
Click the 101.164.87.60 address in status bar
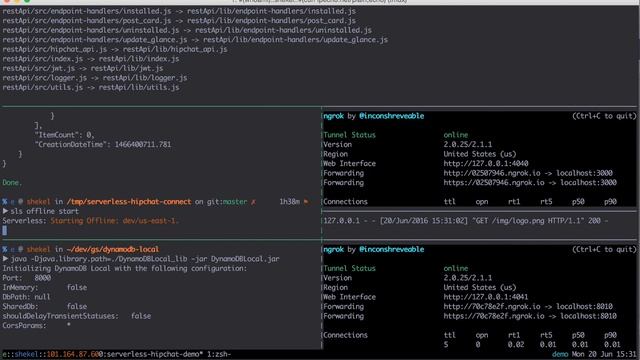point(73,354)
